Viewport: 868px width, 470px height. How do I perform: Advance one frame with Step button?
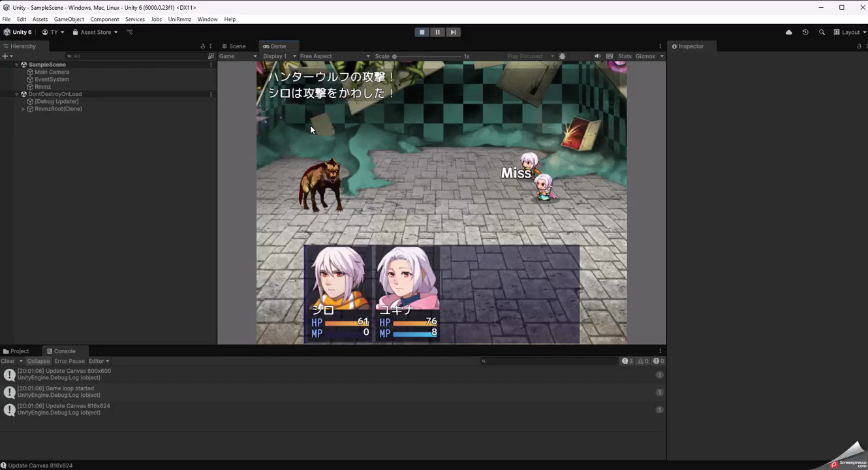coord(453,32)
